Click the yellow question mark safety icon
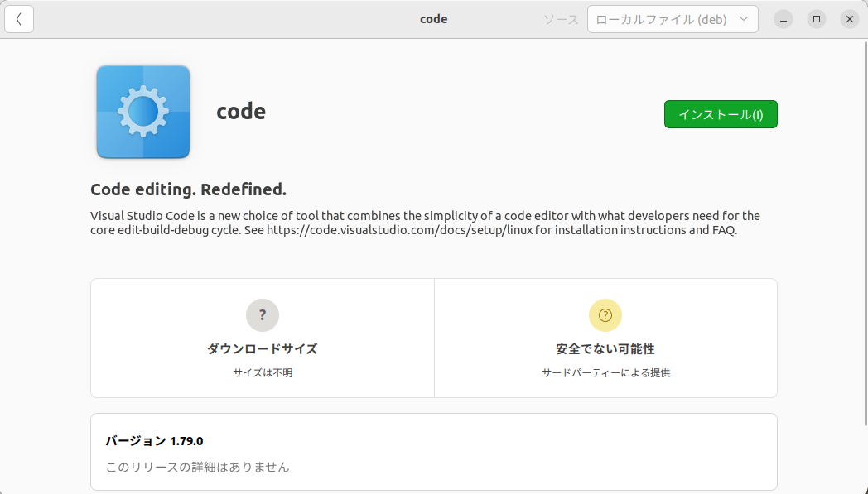 [605, 315]
